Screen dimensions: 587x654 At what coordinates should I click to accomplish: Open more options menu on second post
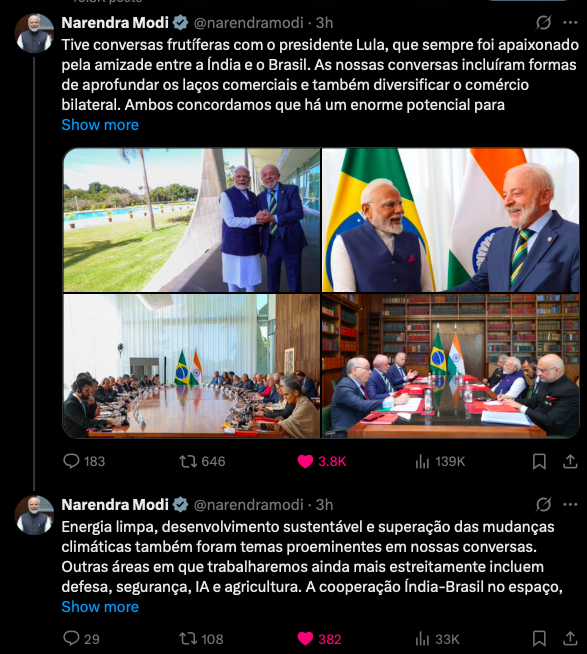point(570,504)
